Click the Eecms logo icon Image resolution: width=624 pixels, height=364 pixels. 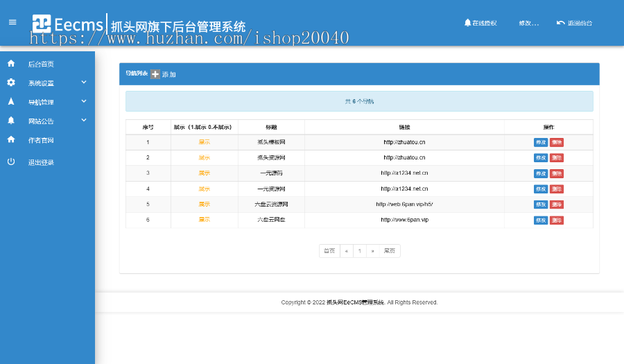(42, 24)
